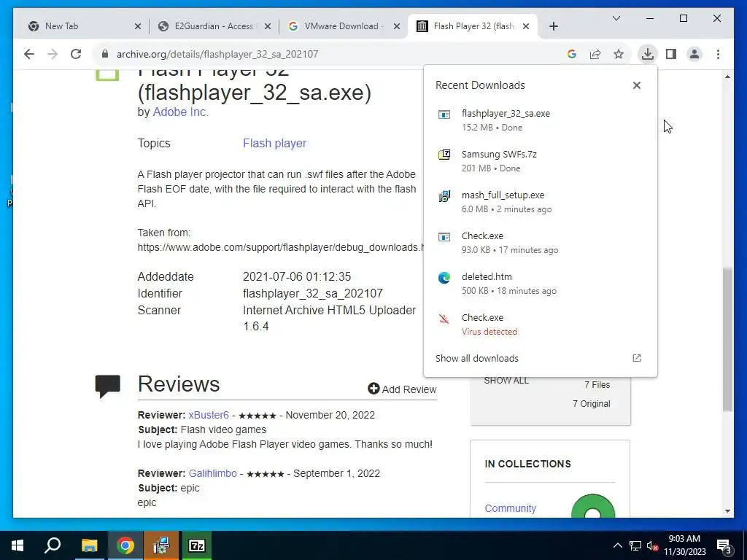Click the muted volume tray icon

(653, 545)
